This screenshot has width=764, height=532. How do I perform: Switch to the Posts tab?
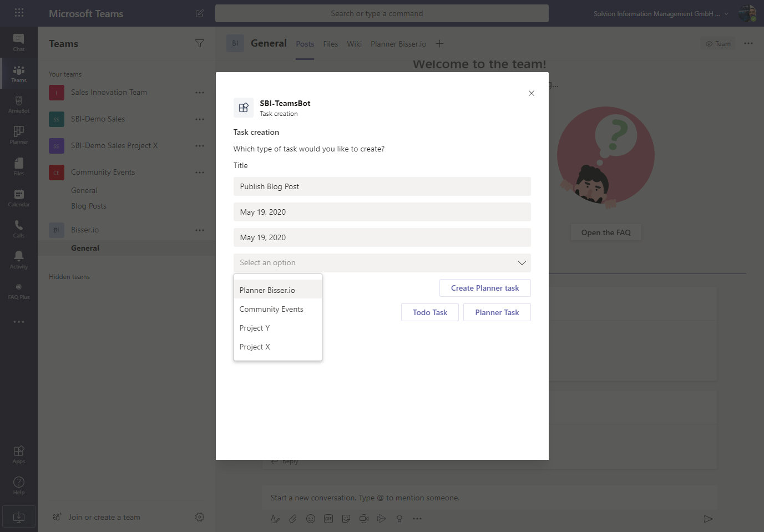tap(305, 44)
